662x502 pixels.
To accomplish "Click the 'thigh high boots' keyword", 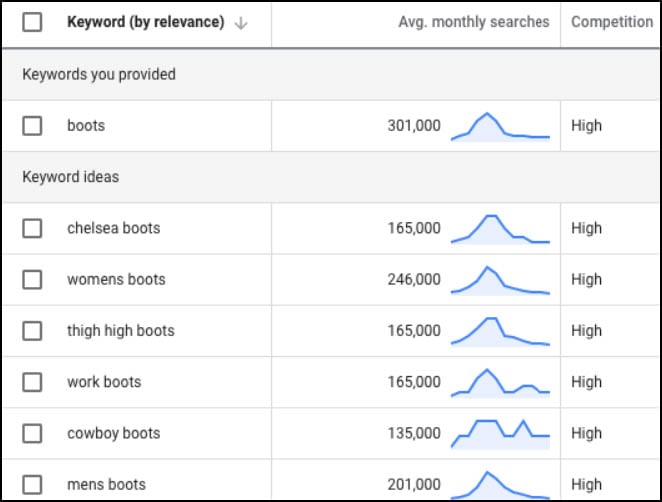I will [121, 331].
